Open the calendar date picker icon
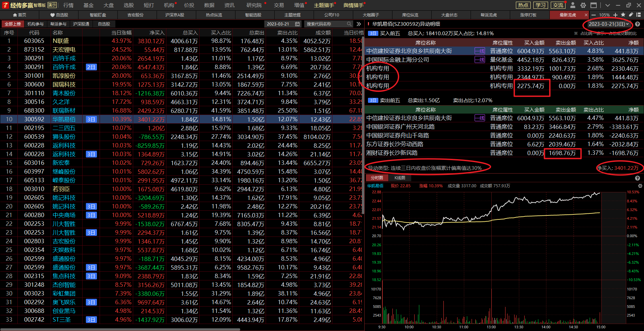 click(297, 24)
